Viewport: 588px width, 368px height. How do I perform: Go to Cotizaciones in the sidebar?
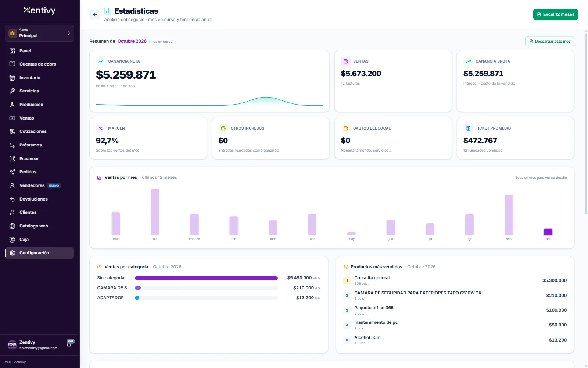click(x=39, y=131)
